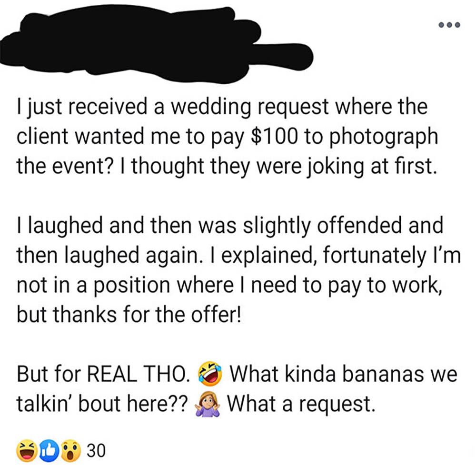Screen dimensions: 476x476
Task: Click the blue Like thumbs-up reaction icon
Action: tap(49, 450)
